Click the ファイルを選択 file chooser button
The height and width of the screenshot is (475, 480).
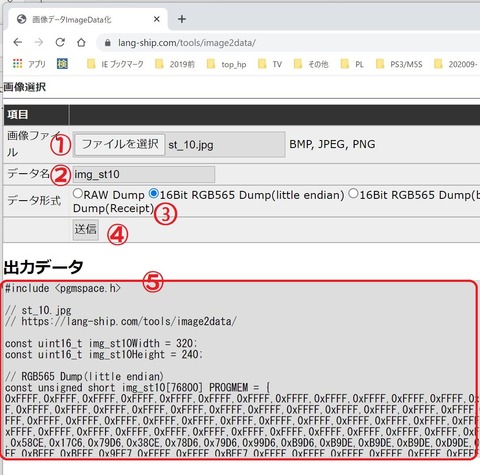pyautogui.click(x=120, y=145)
